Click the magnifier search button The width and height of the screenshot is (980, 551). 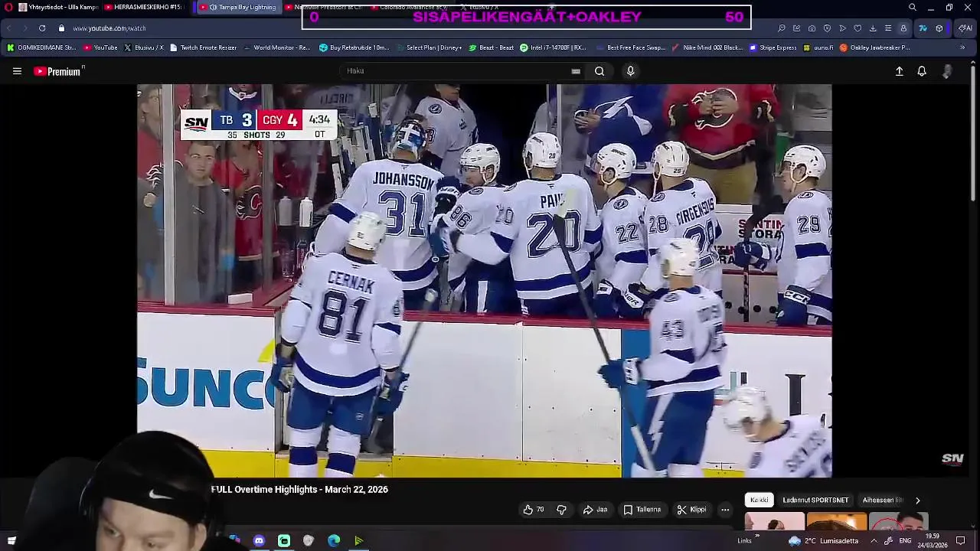(599, 71)
